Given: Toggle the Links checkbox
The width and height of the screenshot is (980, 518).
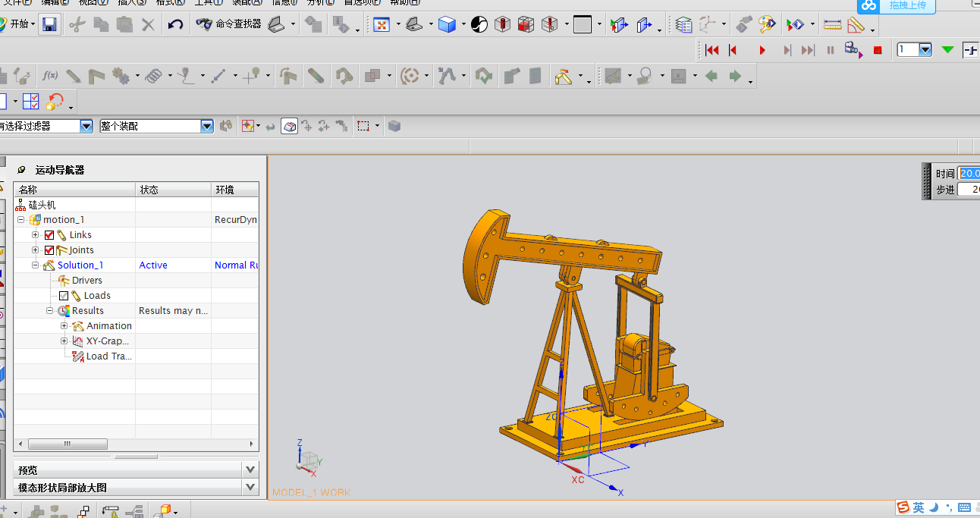Looking at the screenshot, I should pyautogui.click(x=49, y=235).
